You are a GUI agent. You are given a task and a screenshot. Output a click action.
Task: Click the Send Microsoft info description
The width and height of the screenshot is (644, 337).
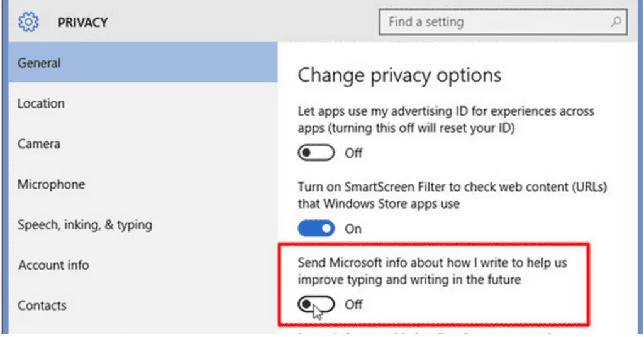(x=433, y=270)
